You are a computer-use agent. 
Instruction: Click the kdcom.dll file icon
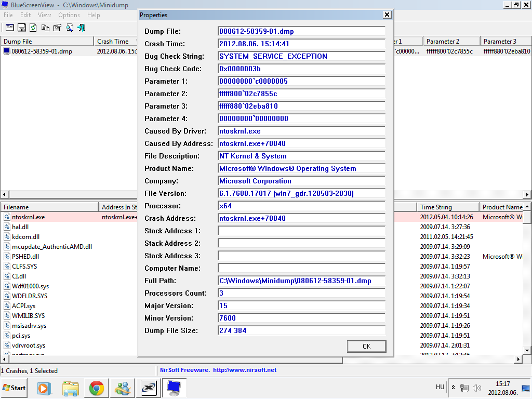tap(7, 237)
